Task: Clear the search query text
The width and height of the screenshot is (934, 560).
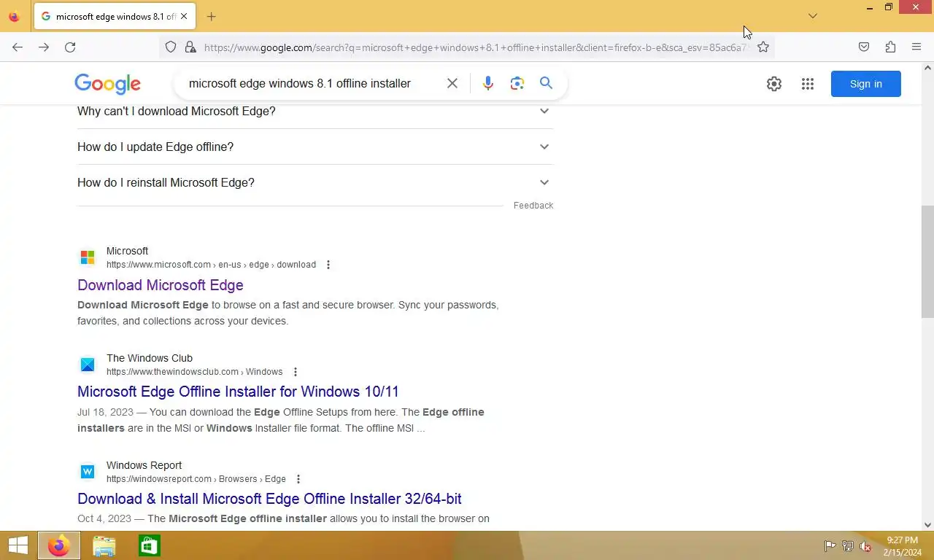Action: point(452,83)
